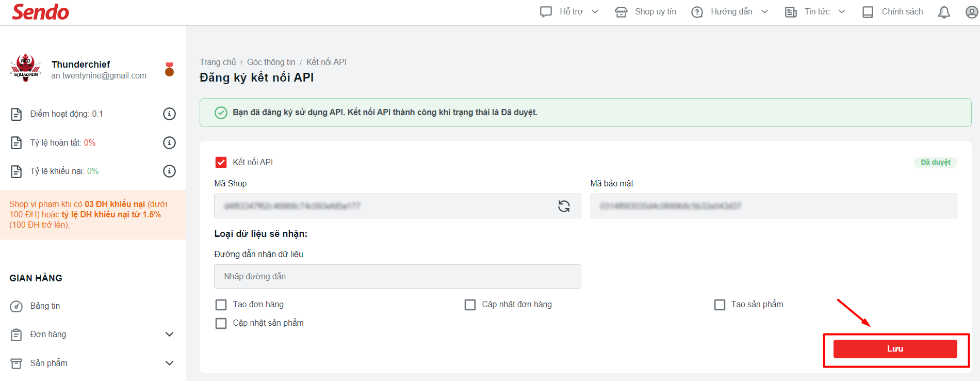Click info icon next to Tỷ lệ khiếu nại
This screenshot has width=980, height=381.
[169, 171]
